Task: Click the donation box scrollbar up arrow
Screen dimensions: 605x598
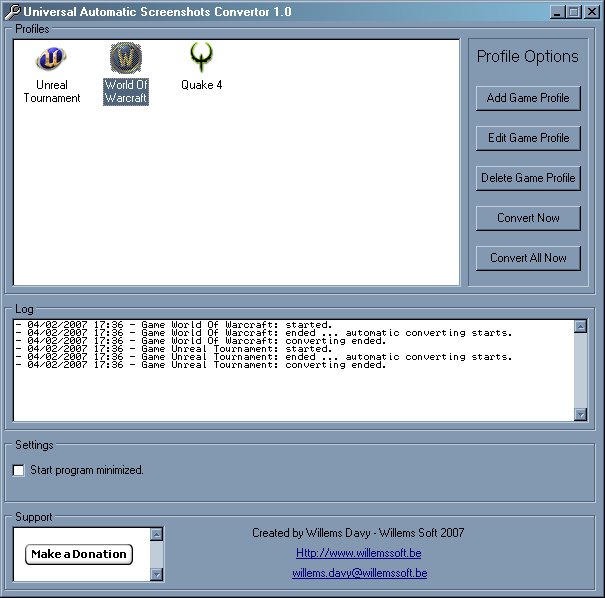Action: click(x=156, y=535)
